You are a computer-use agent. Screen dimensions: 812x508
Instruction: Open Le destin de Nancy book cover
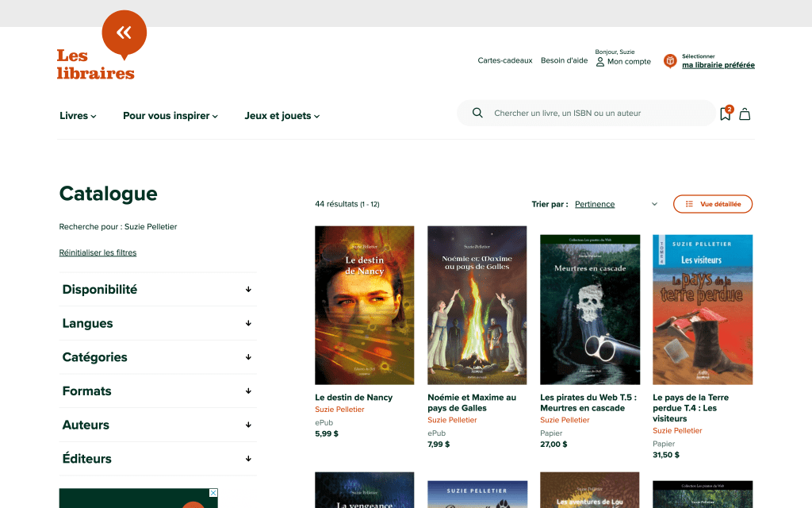click(364, 306)
